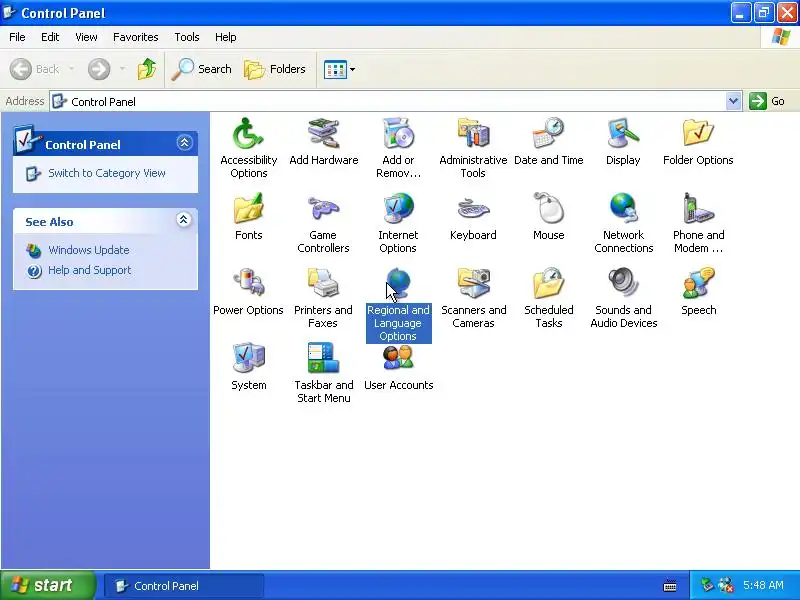Open the Edit menu
The width and height of the screenshot is (800, 600).
tap(50, 37)
